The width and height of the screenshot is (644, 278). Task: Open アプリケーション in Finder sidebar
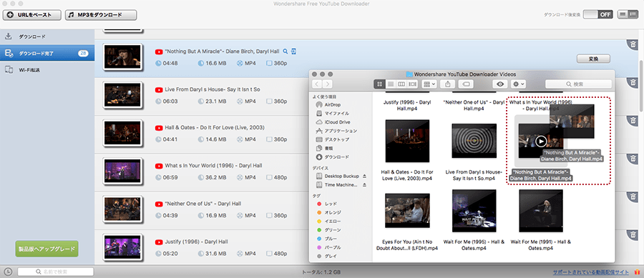tap(341, 131)
